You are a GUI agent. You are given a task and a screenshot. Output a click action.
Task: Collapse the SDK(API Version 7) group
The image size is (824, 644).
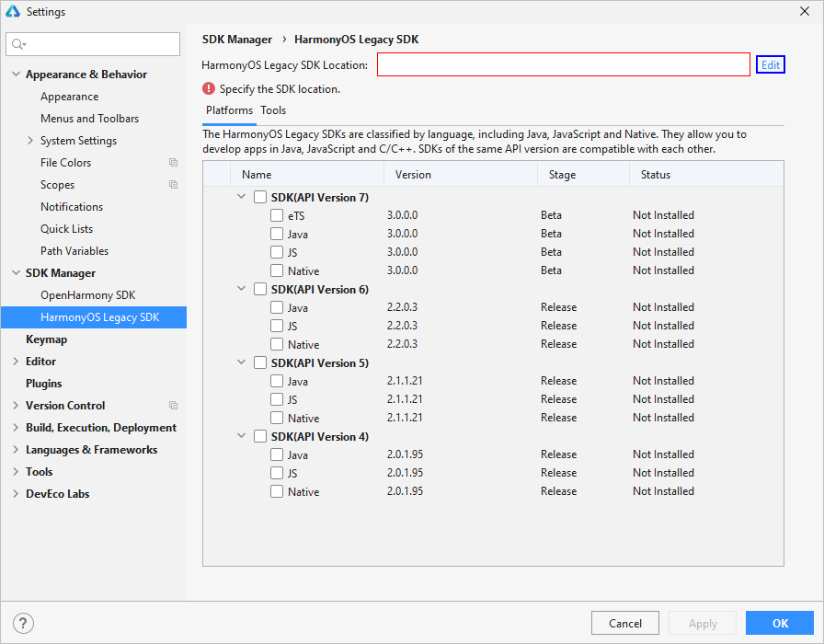(x=241, y=197)
